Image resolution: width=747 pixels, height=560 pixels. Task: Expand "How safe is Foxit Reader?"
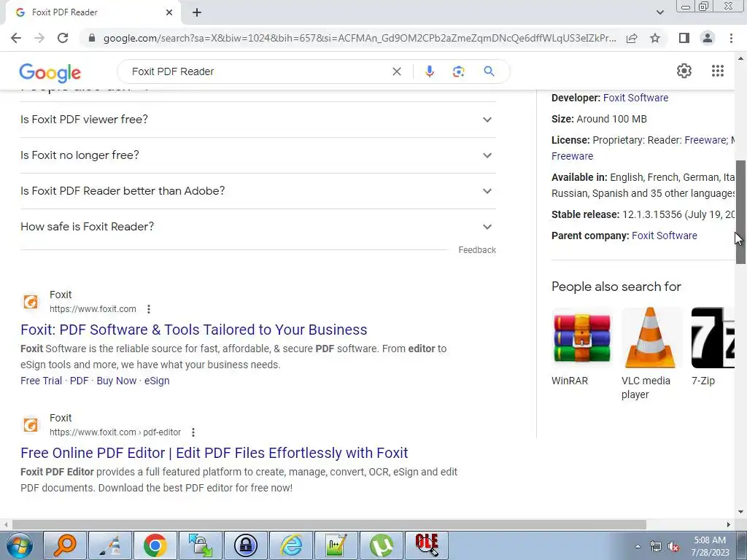[x=258, y=227]
